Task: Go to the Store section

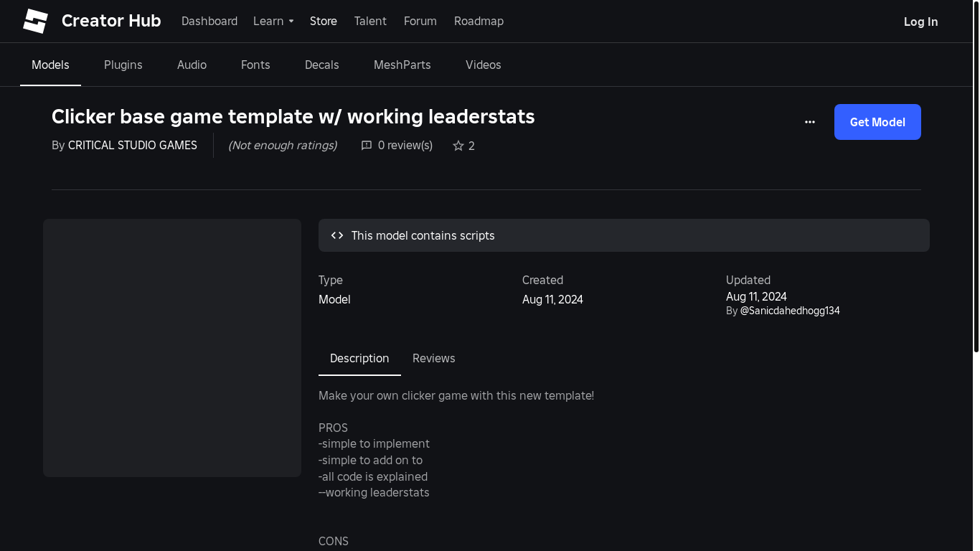Action: (324, 22)
